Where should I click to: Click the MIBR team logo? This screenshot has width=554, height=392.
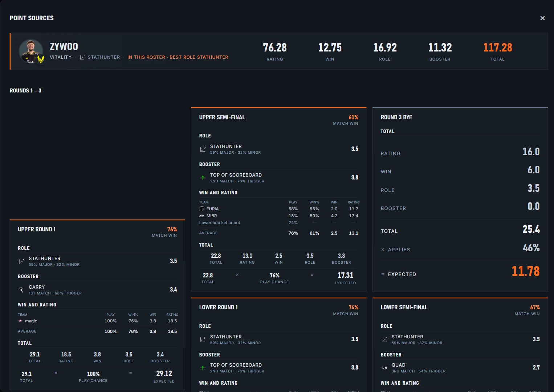[x=202, y=216]
